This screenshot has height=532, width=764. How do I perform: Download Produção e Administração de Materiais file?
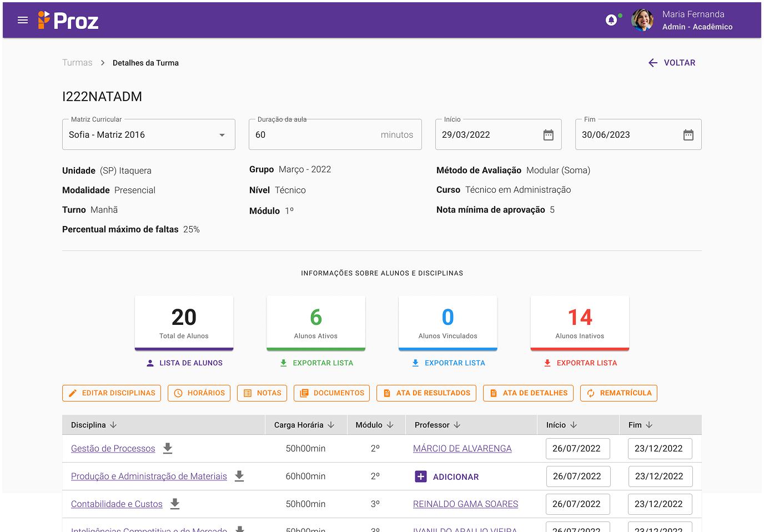[x=239, y=476]
